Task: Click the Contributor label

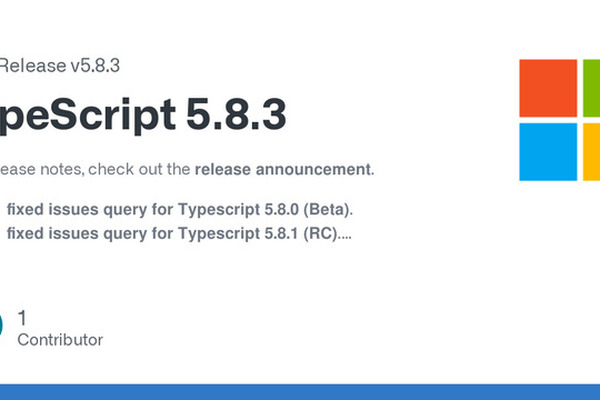Action: [60, 340]
